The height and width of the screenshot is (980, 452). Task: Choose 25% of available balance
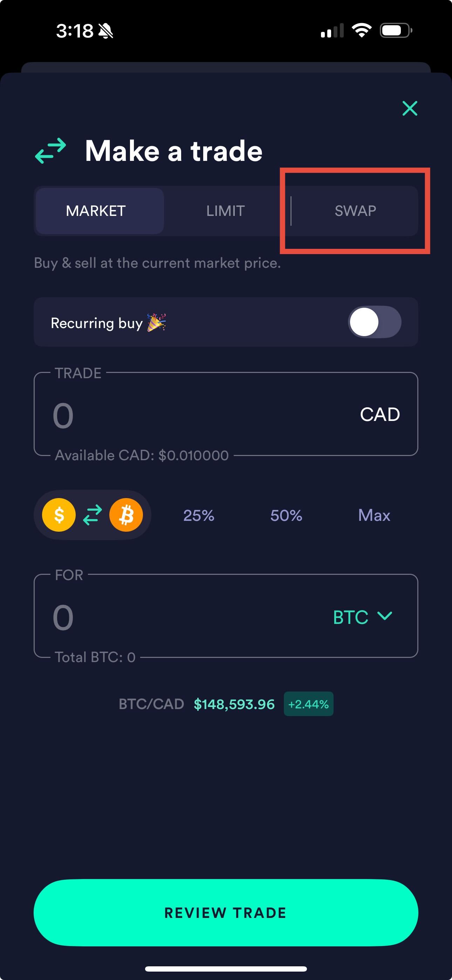tap(199, 516)
